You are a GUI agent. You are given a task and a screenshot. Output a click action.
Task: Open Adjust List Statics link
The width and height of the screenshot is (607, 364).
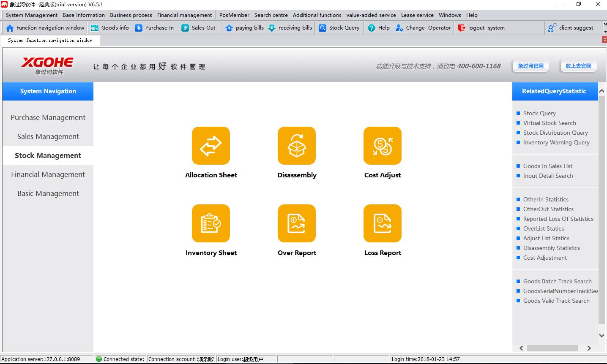pyautogui.click(x=546, y=238)
